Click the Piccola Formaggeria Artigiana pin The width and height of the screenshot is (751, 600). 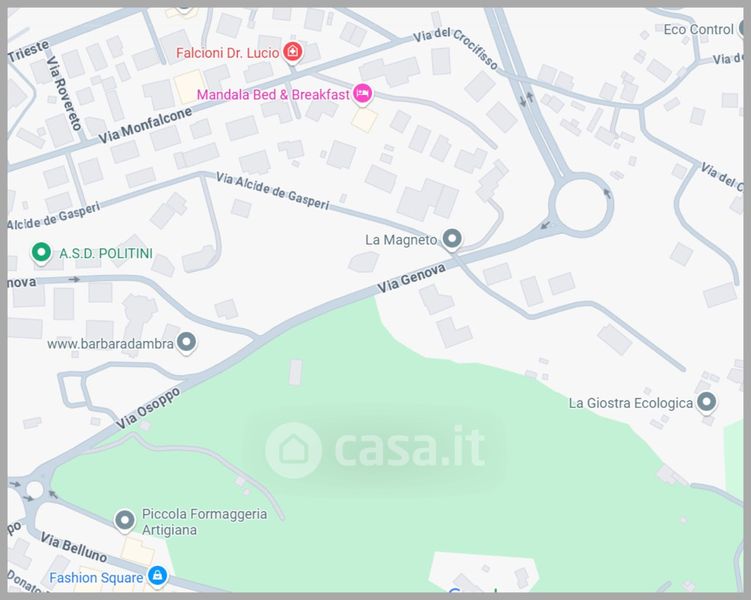click(x=125, y=520)
